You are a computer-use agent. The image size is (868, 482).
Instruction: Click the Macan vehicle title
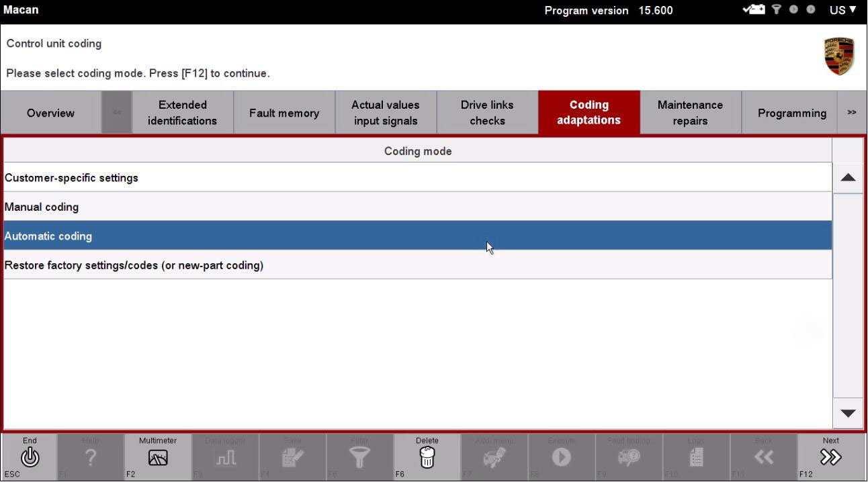(21, 9)
